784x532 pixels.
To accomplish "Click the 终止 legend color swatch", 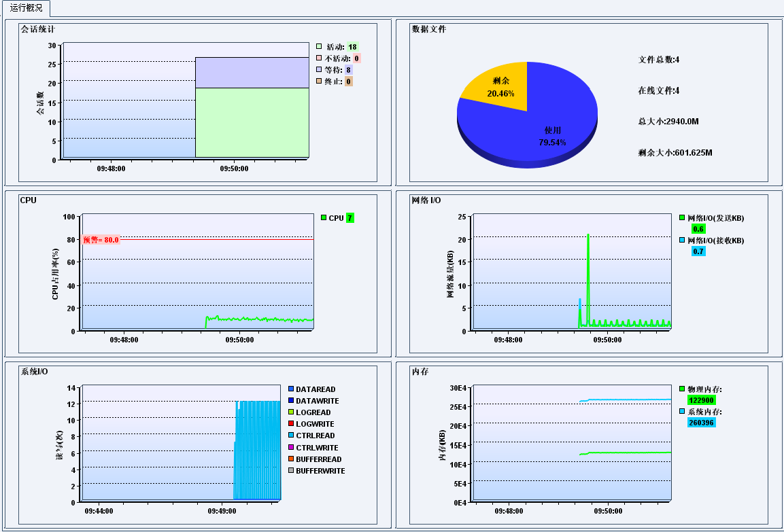I will pyautogui.click(x=319, y=82).
